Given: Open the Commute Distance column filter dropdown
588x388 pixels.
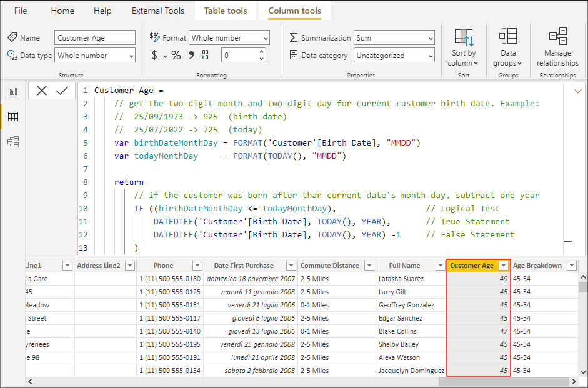Looking at the screenshot, I should pos(369,266).
